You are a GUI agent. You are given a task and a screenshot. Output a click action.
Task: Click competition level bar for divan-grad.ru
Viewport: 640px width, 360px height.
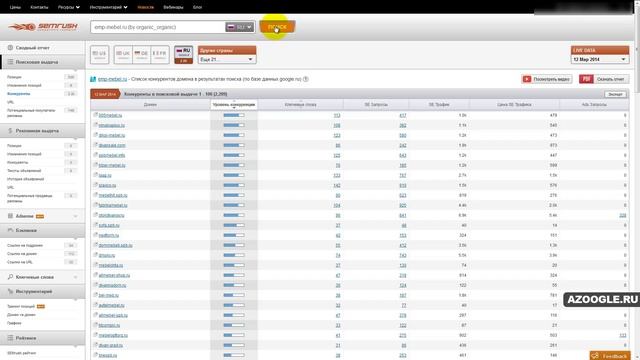(234, 345)
